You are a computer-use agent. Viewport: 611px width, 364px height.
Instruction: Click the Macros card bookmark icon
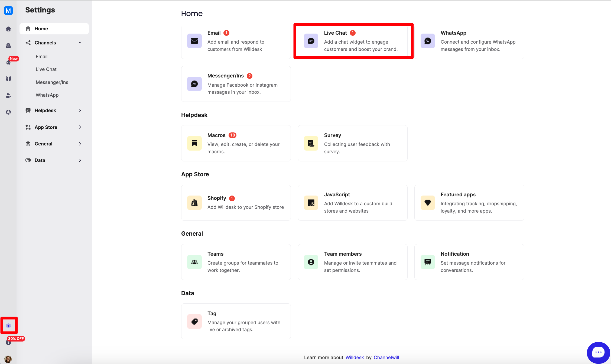click(x=194, y=143)
